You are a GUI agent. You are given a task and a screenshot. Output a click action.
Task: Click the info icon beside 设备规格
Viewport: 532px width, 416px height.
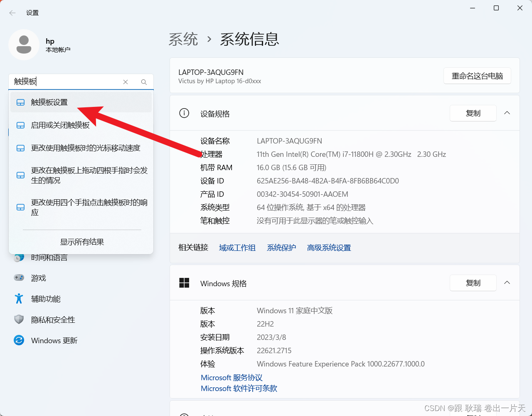[x=184, y=113]
